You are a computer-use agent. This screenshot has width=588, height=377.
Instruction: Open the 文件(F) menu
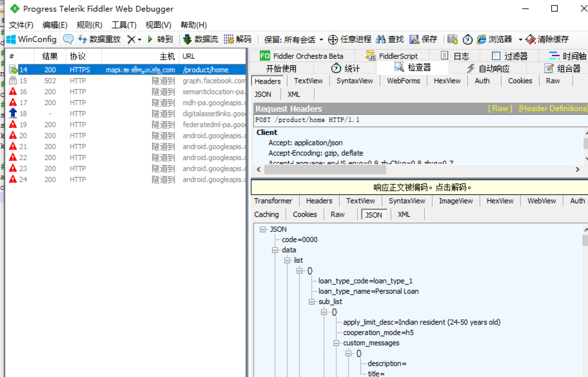click(21, 25)
